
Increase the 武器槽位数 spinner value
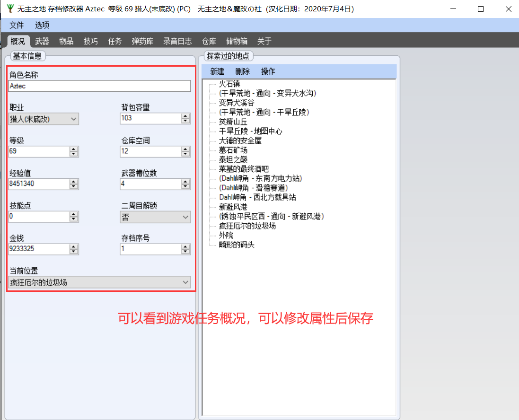[186, 181]
